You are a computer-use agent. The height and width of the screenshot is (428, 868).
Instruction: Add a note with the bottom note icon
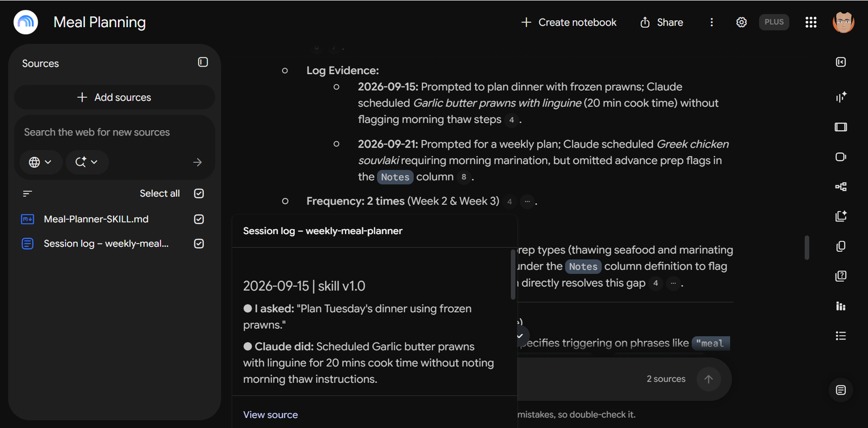pyautogui.click(x=841, y=390)
